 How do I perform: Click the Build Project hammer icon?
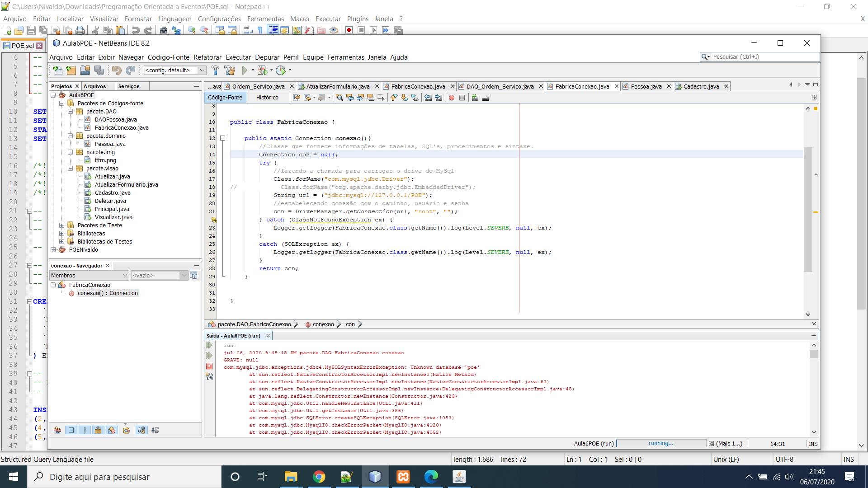pyautogui.click(x=215, y=70)
